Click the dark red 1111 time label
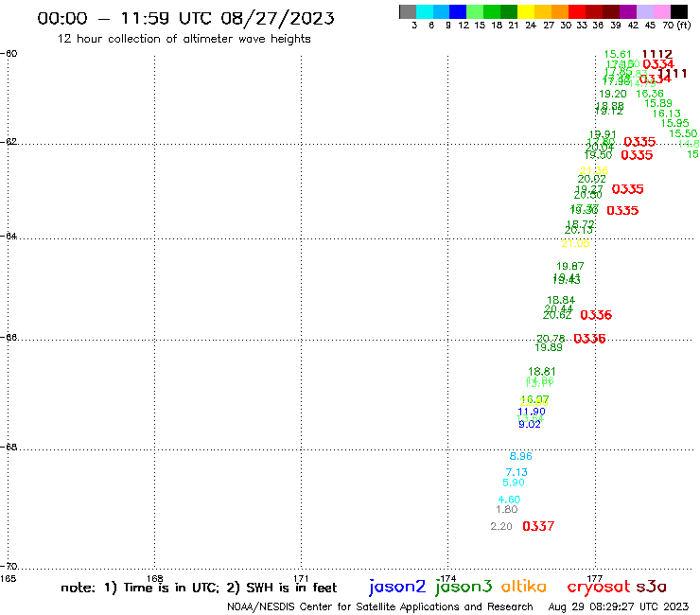Viewport: 700px width, 615px height. (x=674, y=73)
